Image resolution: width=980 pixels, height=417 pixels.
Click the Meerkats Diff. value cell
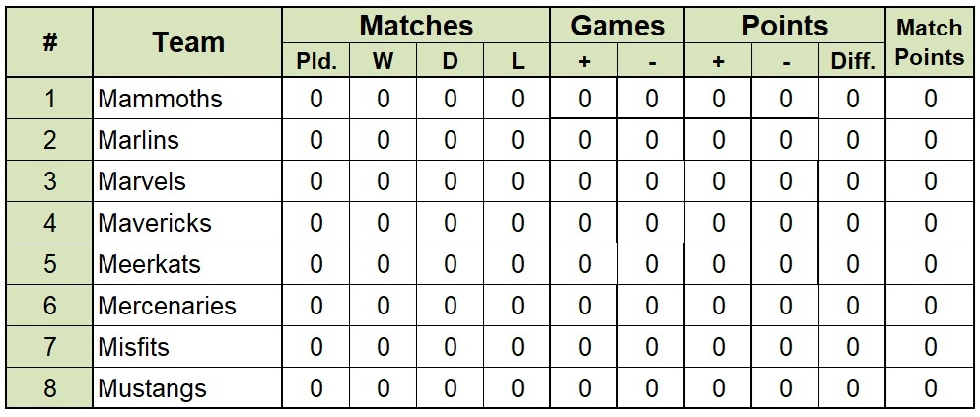point(852,264)
